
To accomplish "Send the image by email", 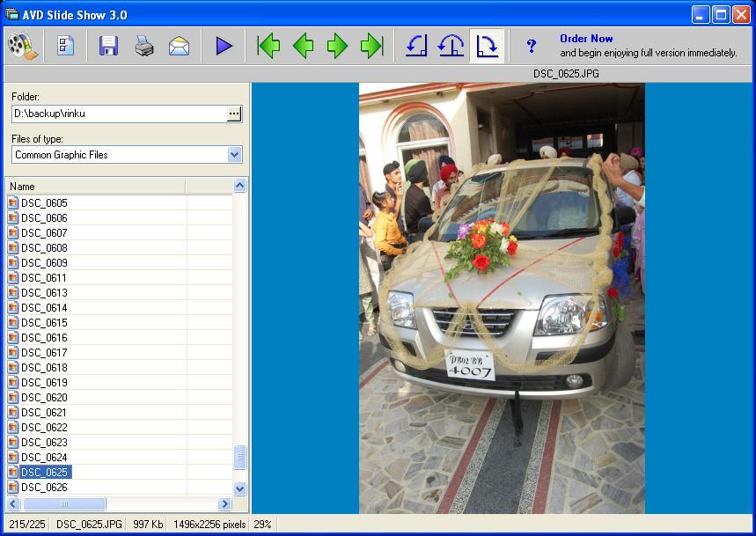I will [x=180, y=46].
